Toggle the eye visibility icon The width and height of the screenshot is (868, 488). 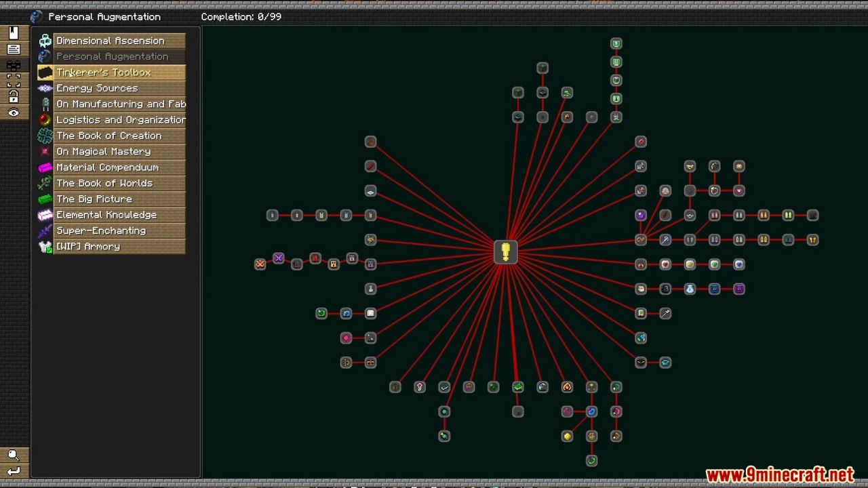pos(14,113)
